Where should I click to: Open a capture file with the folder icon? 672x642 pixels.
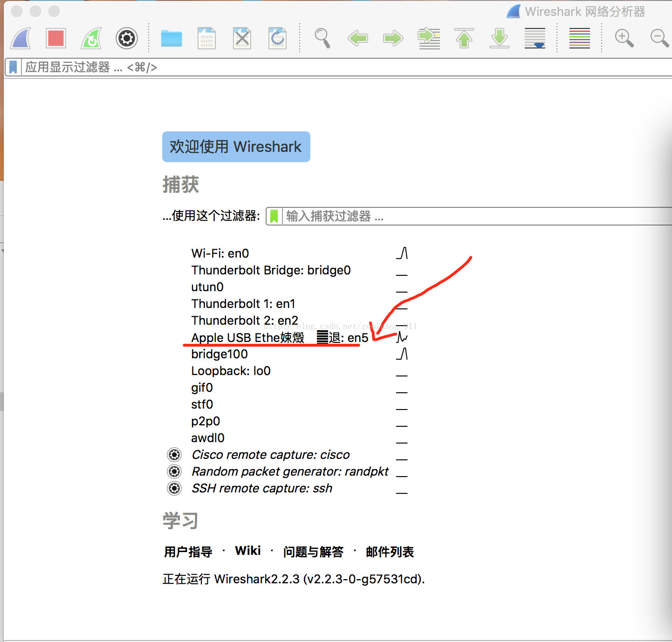click(x=171, y=38)
